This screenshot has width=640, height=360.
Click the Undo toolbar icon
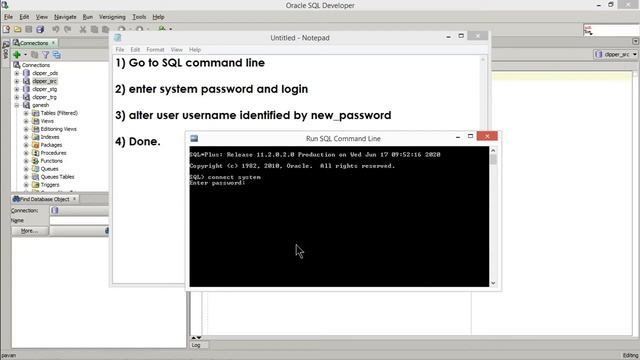click(56, 29)
